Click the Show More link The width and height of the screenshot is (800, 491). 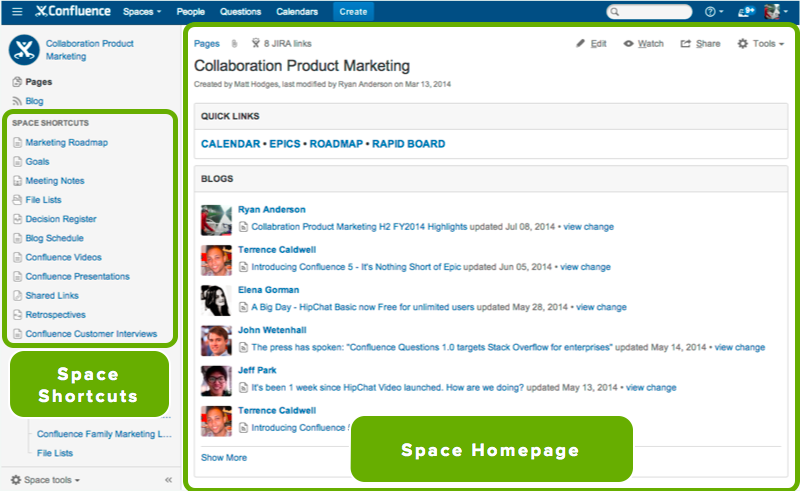[223, 457]
